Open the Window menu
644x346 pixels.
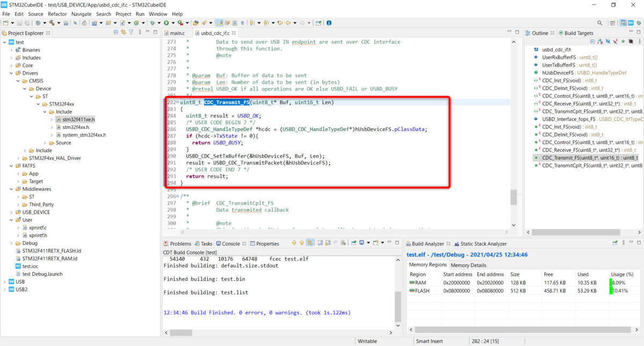click(x=158, y=13)
